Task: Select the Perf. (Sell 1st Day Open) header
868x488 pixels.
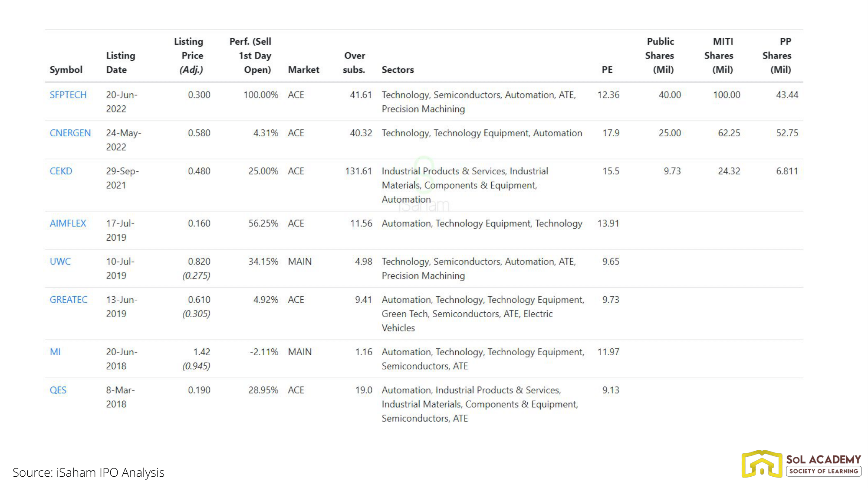Action: pyautogui.click(x=252, y=56)
